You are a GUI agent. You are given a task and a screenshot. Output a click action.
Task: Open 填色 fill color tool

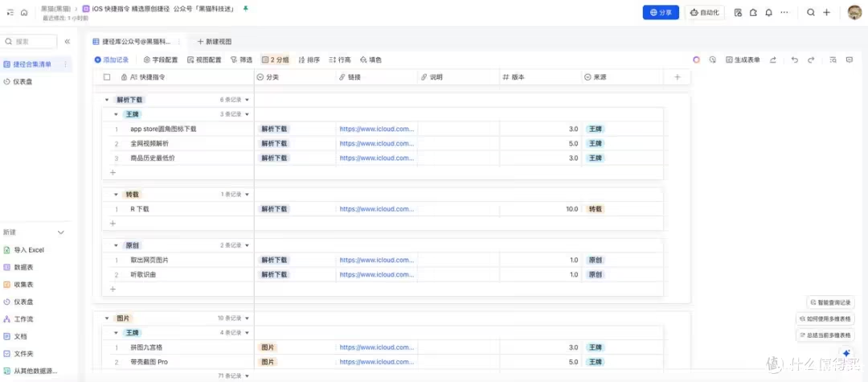371,60
